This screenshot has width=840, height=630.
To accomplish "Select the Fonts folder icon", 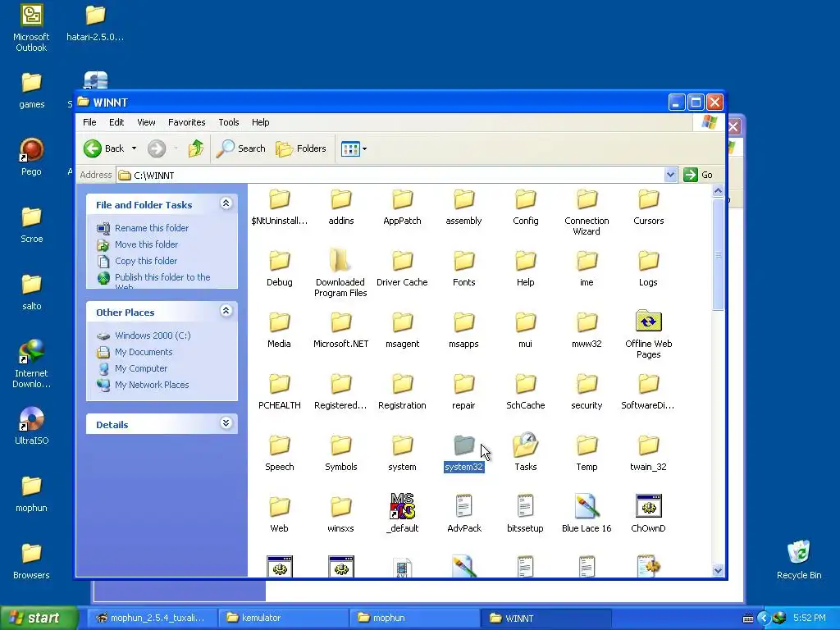I will (x=464, y=260).
